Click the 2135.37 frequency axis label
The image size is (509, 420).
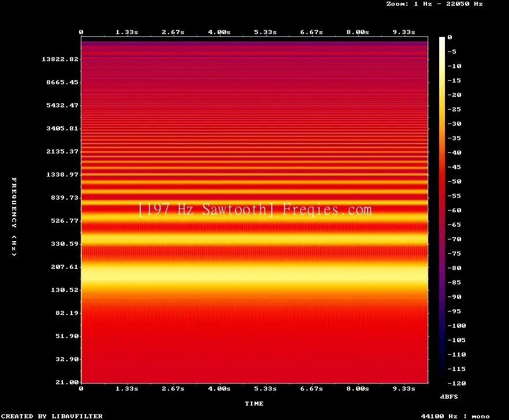pyautogui.click(x=62, y=151)
